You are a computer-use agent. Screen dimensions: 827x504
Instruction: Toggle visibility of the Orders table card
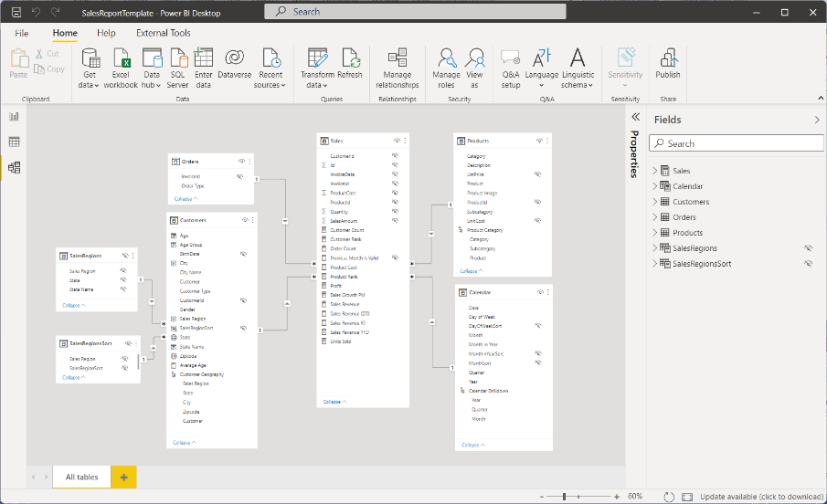[241, 162]
